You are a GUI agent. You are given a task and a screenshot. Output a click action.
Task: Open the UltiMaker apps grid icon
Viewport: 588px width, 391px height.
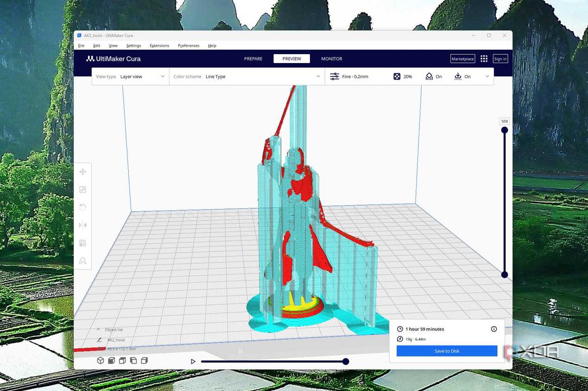click(484, 58)
